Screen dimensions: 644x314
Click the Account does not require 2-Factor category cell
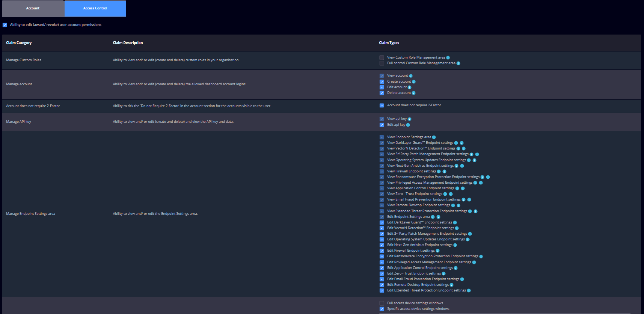pyautogui.click(x=56, y=106)
